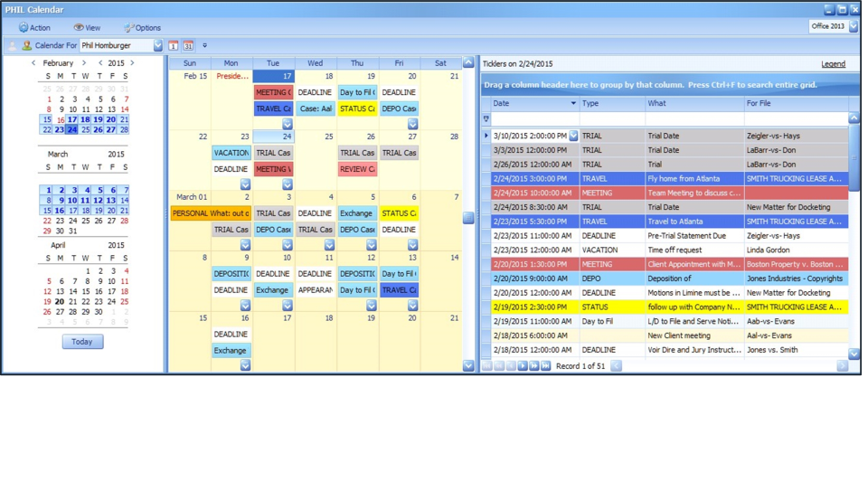Viewport: 868px width, 491px height.
Task: Click the greyed-out user icon in toolbar
Action: (13, 45)
